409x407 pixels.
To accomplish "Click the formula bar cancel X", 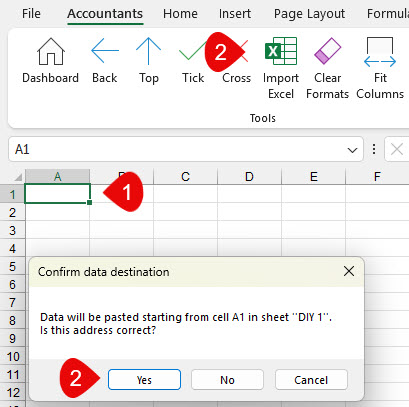I will click(x=397, y=149).
